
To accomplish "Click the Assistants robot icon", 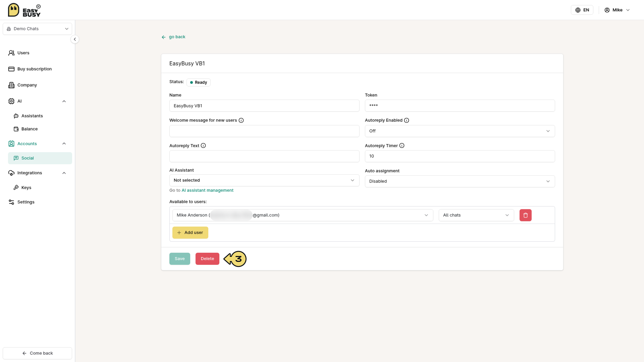I will click(16, 116).
